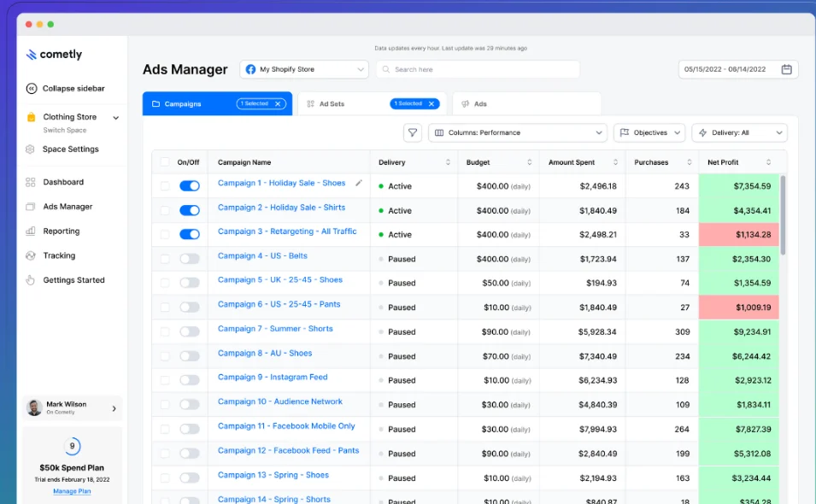Open Tracking in the sidebar
This screenshot has height=504, width=816.
pos(59,255)
